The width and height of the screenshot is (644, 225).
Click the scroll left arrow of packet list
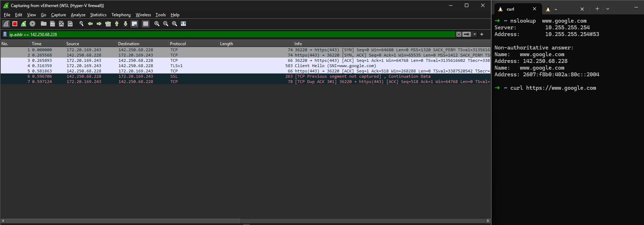tap(3, 221)
